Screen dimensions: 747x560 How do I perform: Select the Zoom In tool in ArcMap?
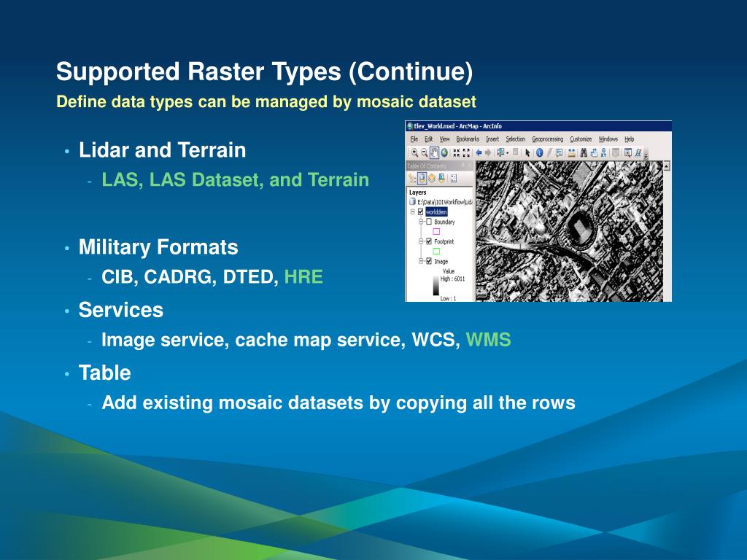[414, 152]
